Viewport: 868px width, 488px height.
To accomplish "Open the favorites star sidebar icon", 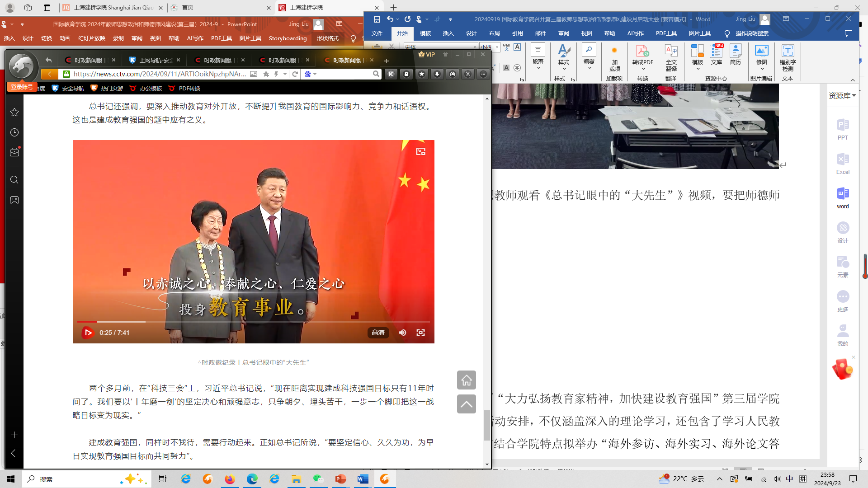I will coord(14,112).
